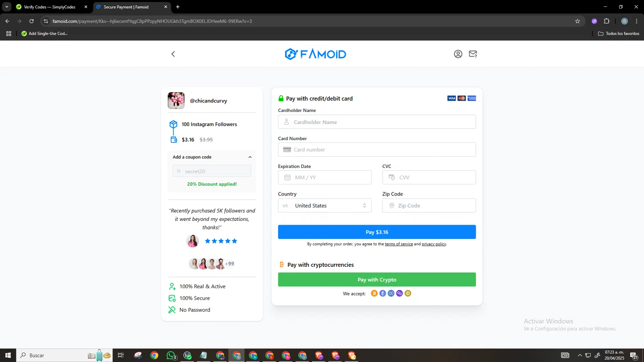
Task: Open the Famoid envelope contact icon
Action: click(x=473, y=54)
